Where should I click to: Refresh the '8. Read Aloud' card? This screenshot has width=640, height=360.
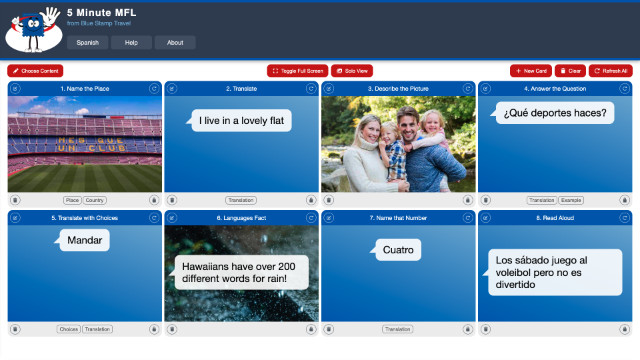click(624, 218)
